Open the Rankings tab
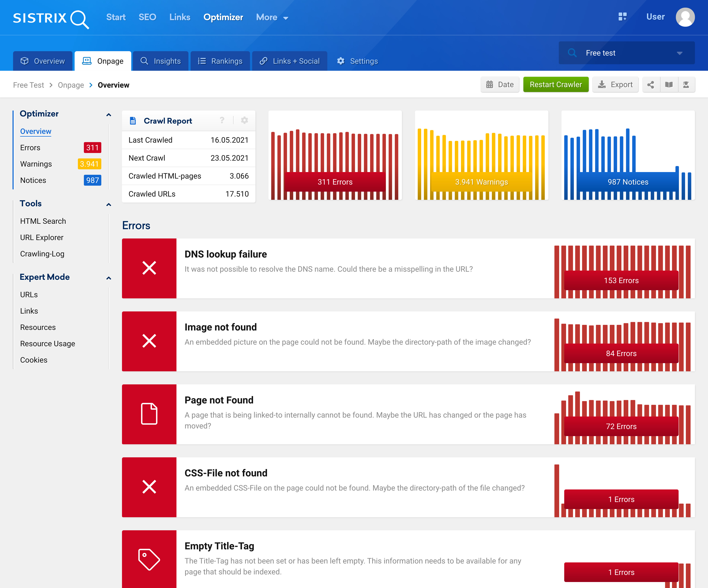Screen dimensions: 708x588 pos(220,61)
